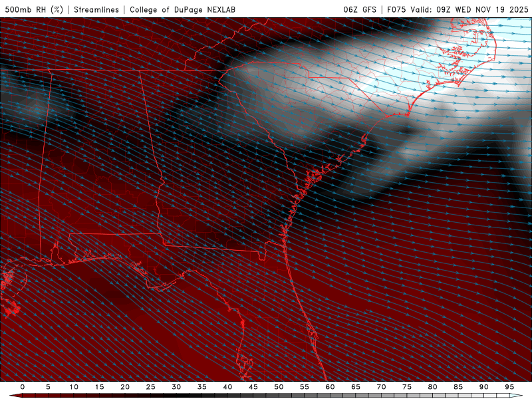Select the "10" color bar label

tap(74, 387)
